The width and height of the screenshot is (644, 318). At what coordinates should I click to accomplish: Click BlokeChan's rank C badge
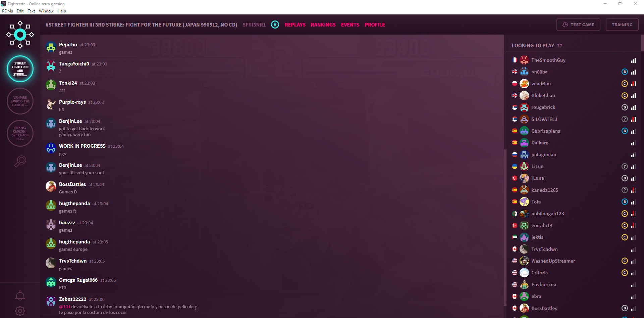(625, 96)
